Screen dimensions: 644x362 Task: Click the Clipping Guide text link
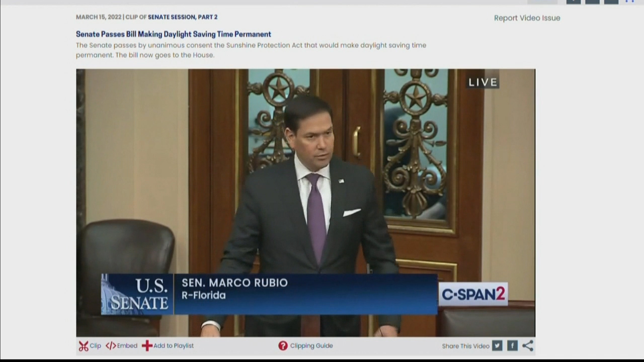point(311,346)
